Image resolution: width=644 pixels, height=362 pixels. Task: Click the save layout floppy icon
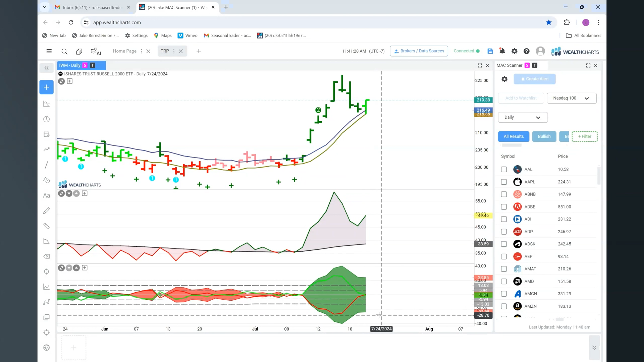coord(490,51)
